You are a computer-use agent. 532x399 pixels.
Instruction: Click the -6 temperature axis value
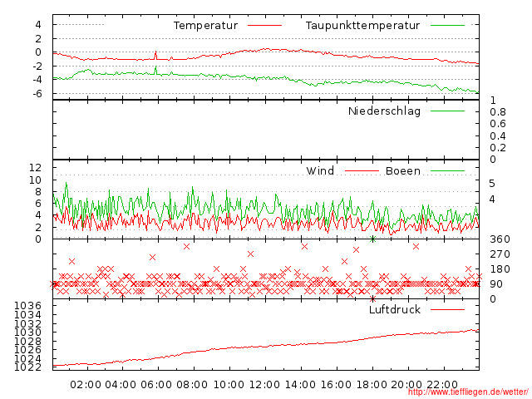pyautogui.click(x=37, y=94)
